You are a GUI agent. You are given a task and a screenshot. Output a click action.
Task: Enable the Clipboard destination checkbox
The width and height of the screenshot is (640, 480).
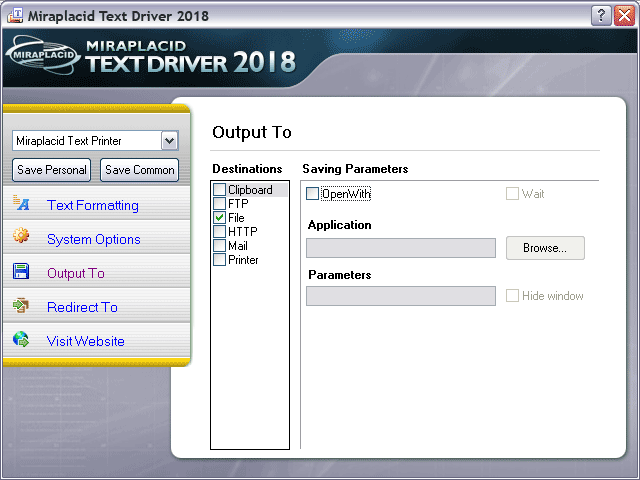(x=220, y=189)
